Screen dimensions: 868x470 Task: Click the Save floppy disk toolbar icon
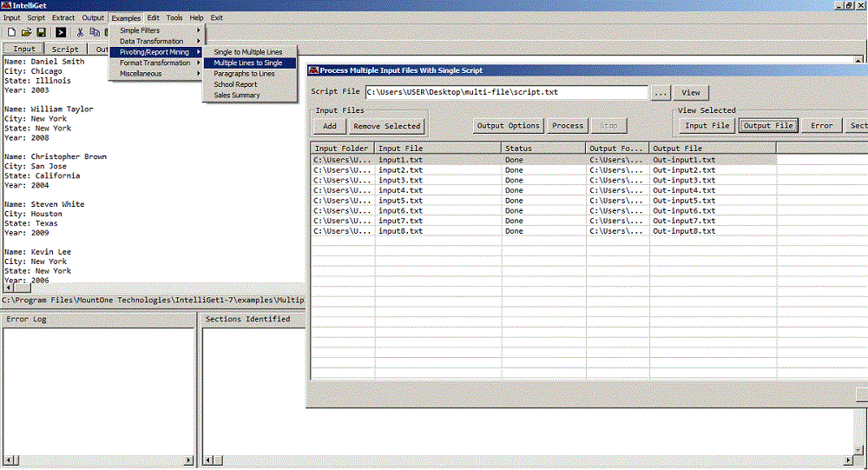(x=41, y=33)
